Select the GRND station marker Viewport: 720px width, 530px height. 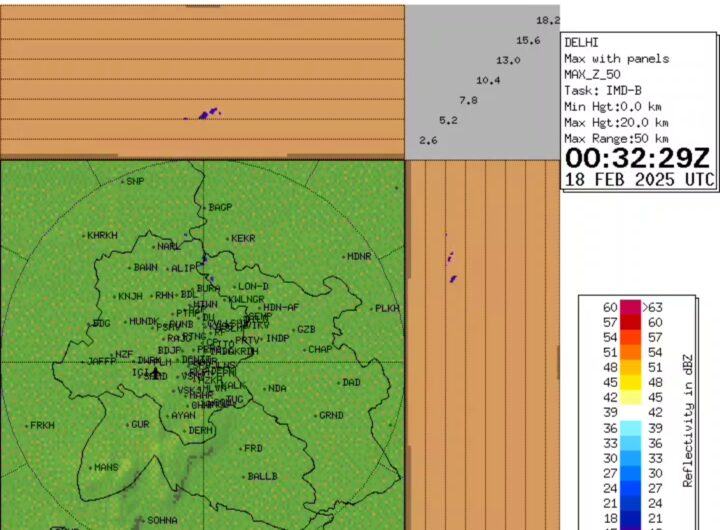click(x=315, y=415)
